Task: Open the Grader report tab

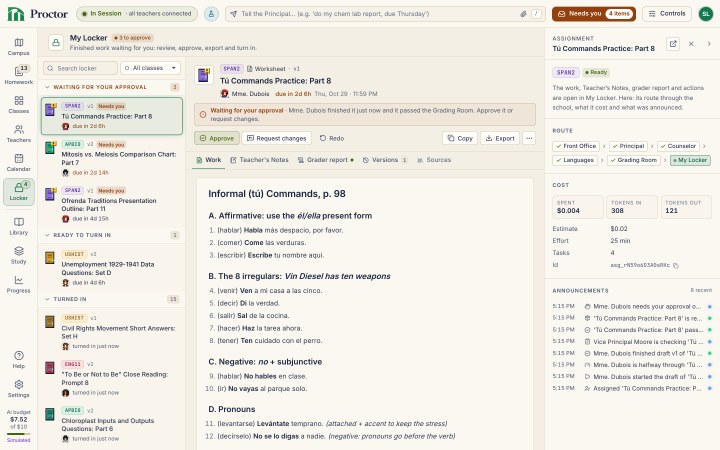Action: point(325,160)
